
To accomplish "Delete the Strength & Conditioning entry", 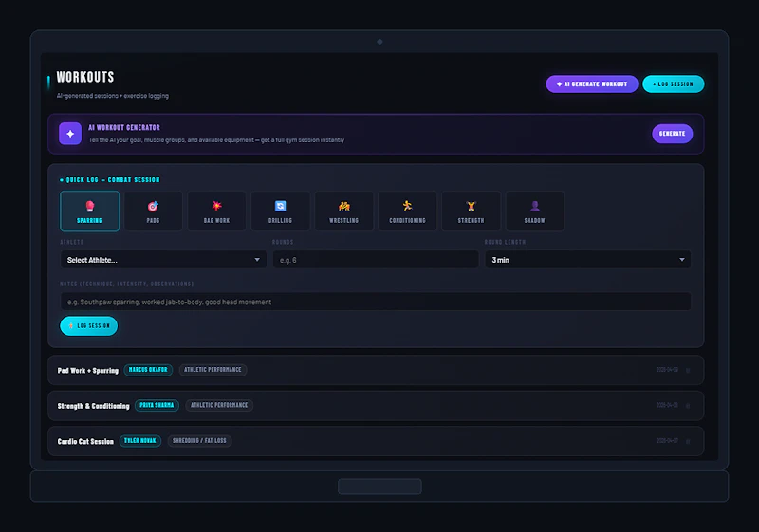I will [x=688, y=405].
